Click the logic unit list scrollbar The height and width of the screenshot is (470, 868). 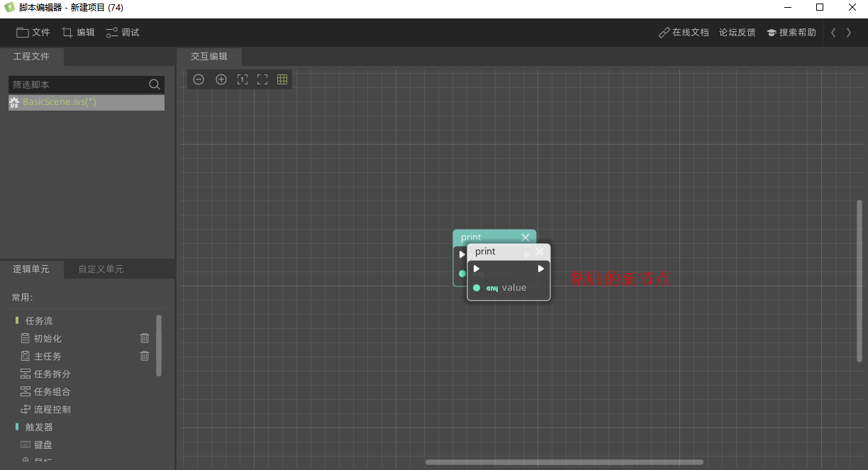tap(159, 345)
